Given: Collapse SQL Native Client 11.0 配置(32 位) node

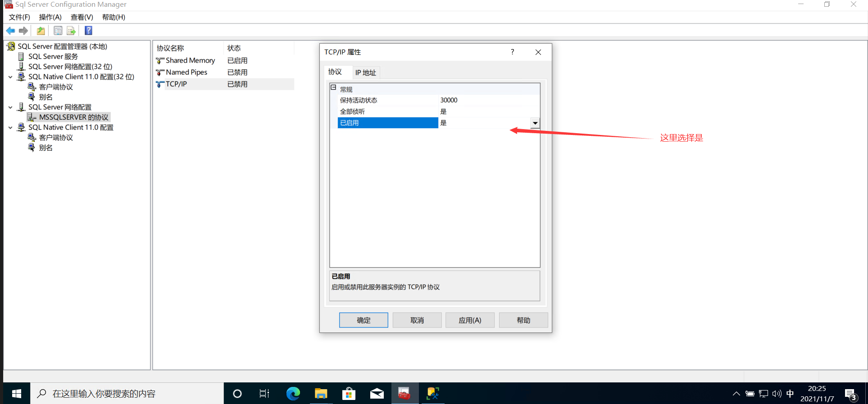Looking at the screenshot, I should pyautogui.click(x=10, y=77).
